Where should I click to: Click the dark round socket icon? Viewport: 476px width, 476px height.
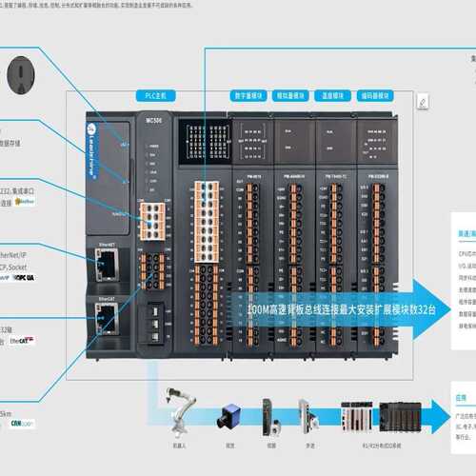[21, 75]
